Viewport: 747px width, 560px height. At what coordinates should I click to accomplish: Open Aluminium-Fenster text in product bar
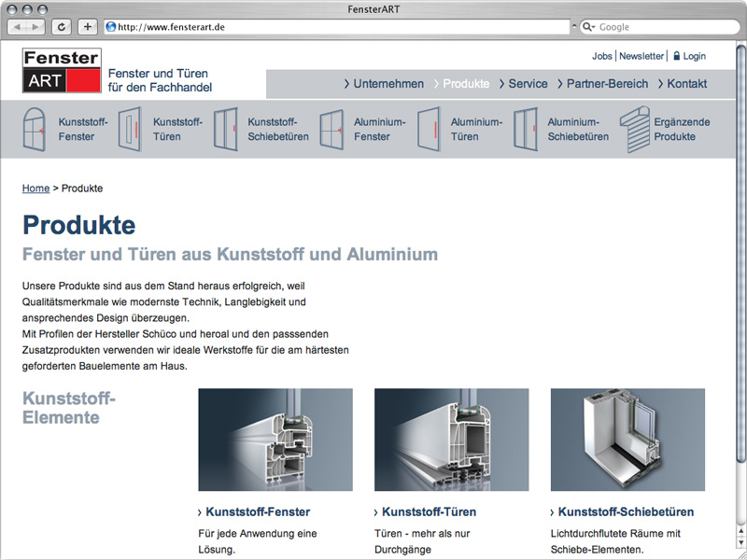click(380, 129)
